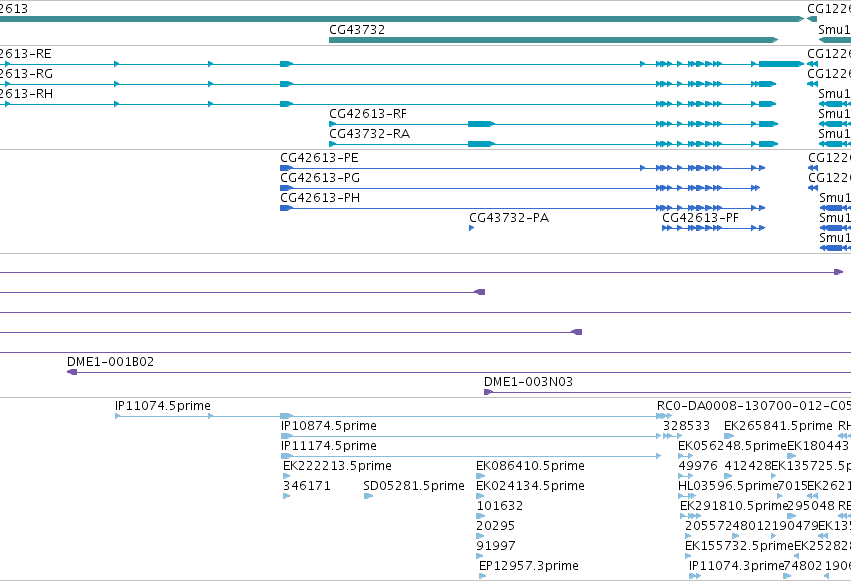
Task: Click the DME1-001B02 left arrow end
Action: pos(72,372)
